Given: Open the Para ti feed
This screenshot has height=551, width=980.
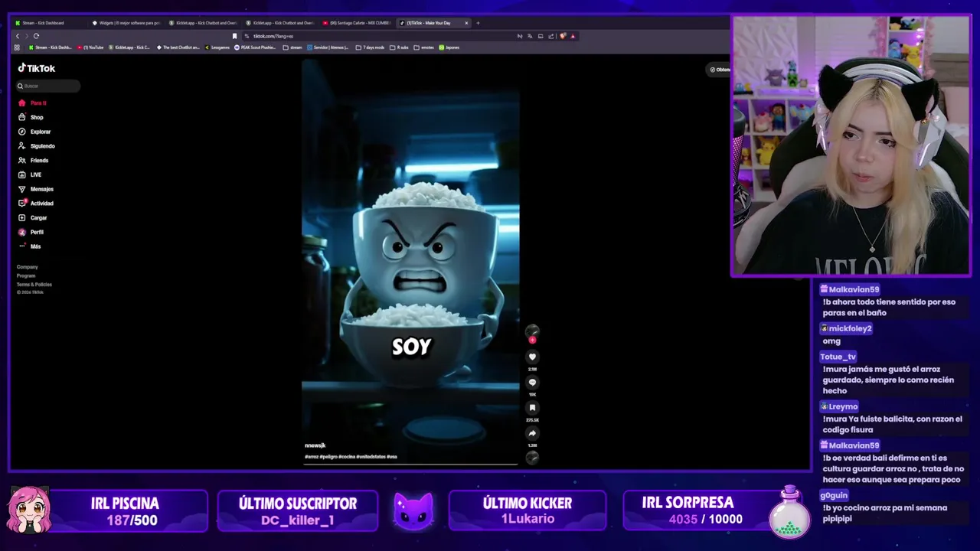Looking at the screenshot, I should pos(33,103).
